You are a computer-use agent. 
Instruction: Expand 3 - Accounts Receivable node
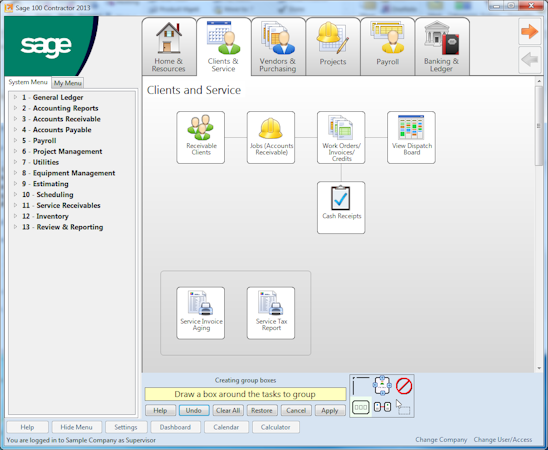(15, 119)
